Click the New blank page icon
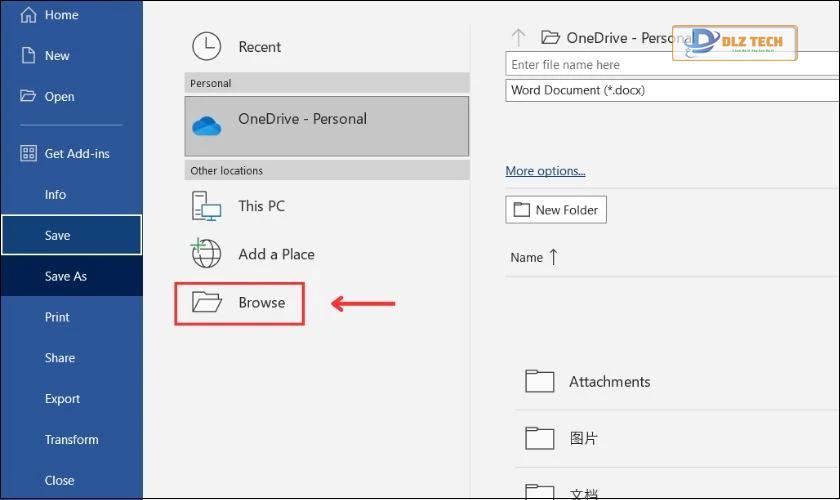The height and width of the screenshot is (500, 840). click(28, 55)
